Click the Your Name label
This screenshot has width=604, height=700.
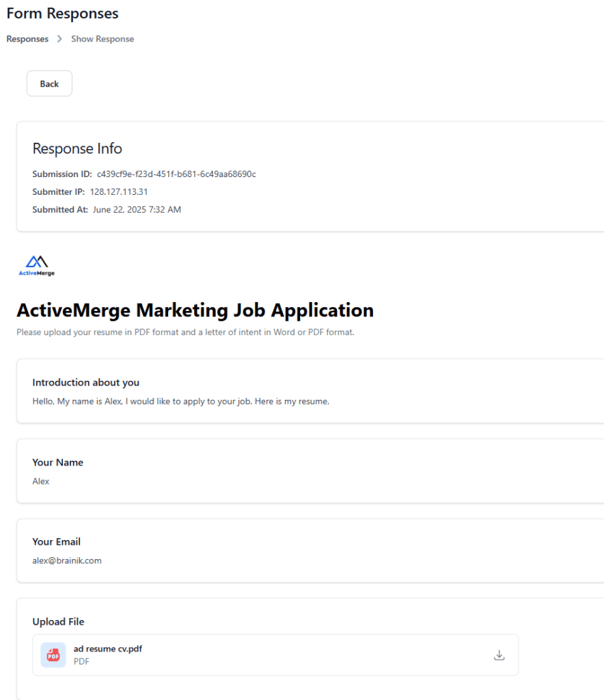[57, 462]
